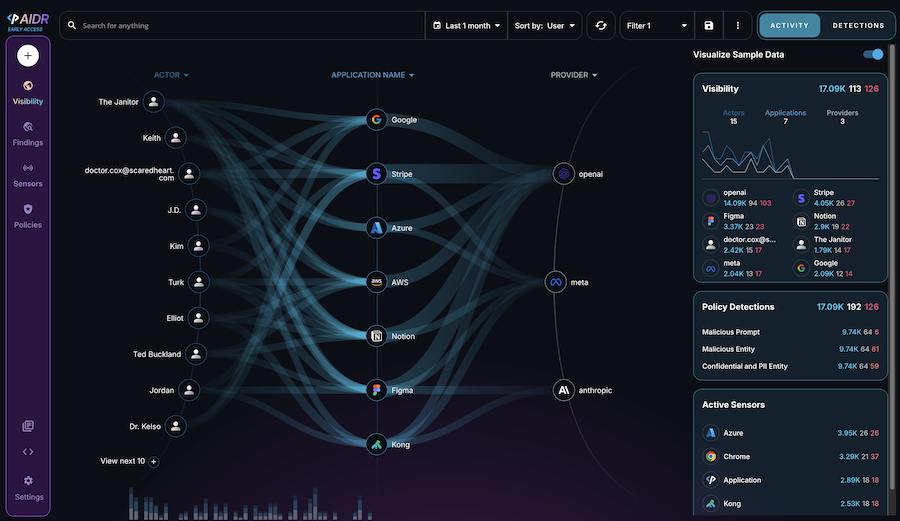Click the Figma entry in Visibility card
The width and height of the screenshot is (900, 521).
(734, 221)
